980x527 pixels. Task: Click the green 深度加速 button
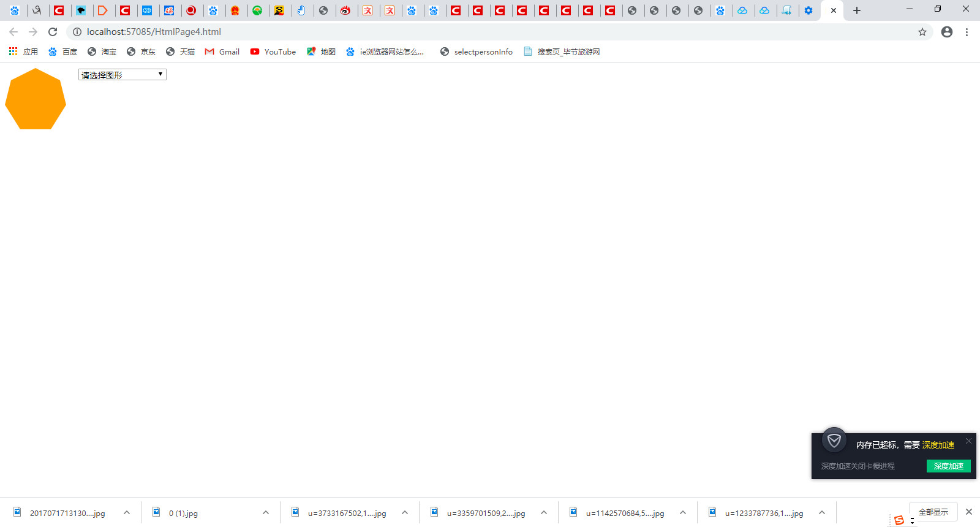click(949, 466)
